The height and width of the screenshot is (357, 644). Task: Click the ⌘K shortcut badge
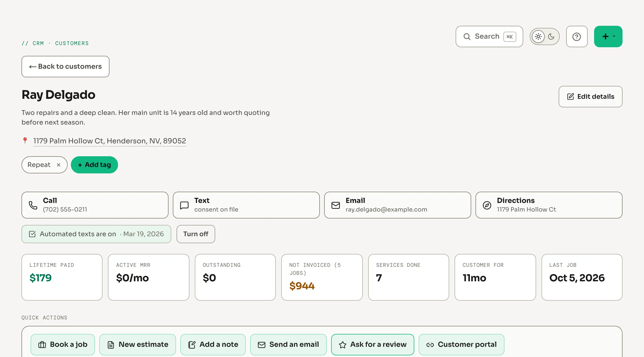click(510, 37)
